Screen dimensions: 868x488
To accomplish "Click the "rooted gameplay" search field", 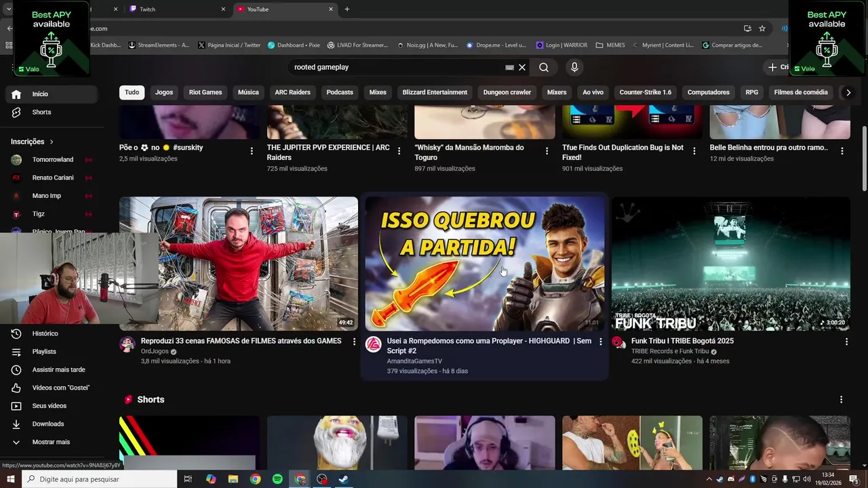I will [397, 67].
